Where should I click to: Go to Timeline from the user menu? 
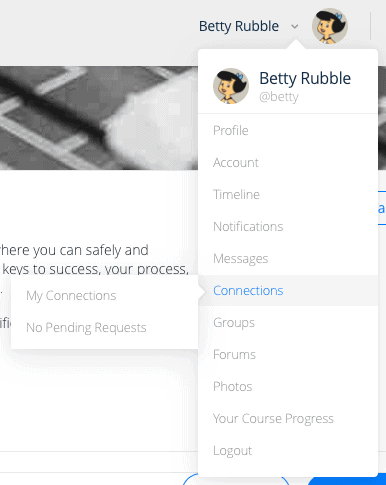(x=288, y=195)
